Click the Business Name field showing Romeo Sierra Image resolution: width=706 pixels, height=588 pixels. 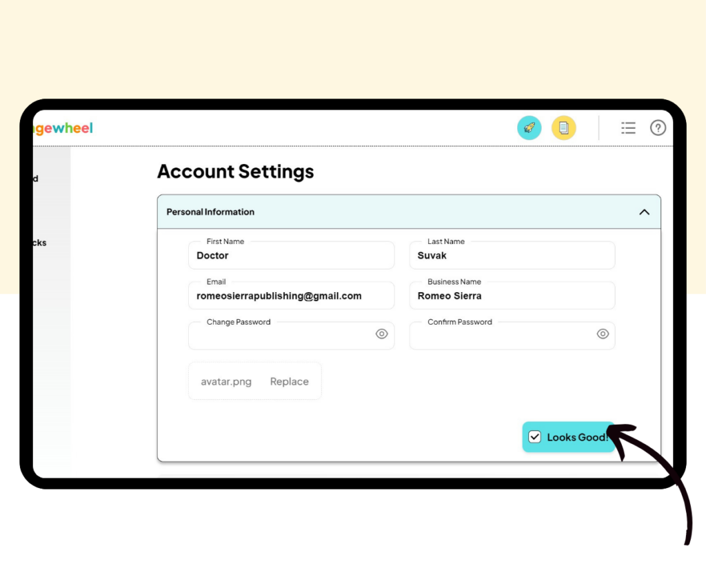pos(512,296)
